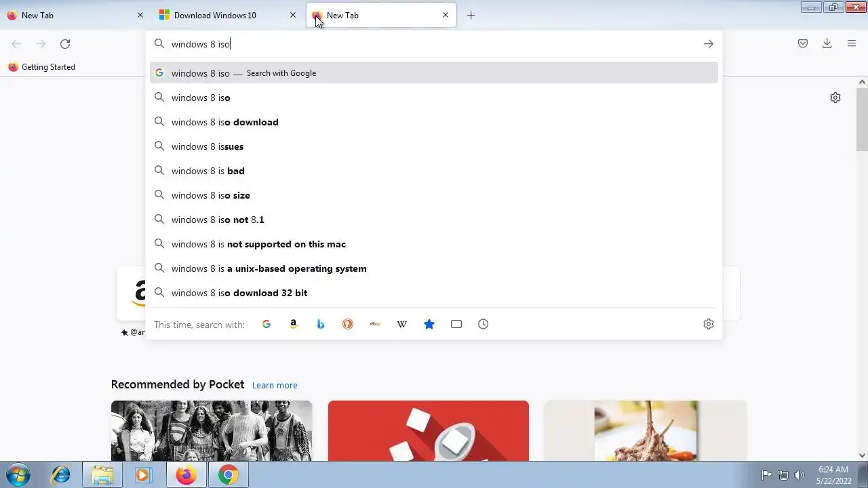Open Pocket 'Learn more' link
Viewport: 868px width, 488px height.
tap(275, 385)
